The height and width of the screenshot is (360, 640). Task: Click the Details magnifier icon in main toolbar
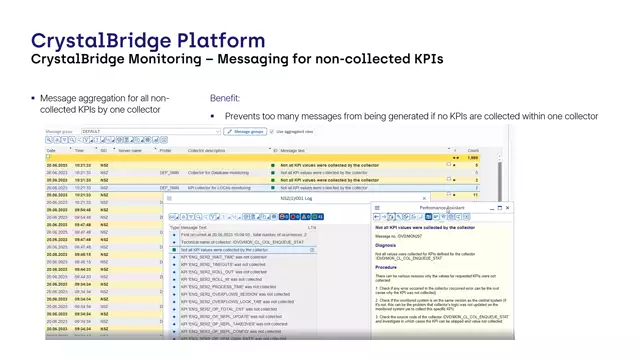(49, 140)
